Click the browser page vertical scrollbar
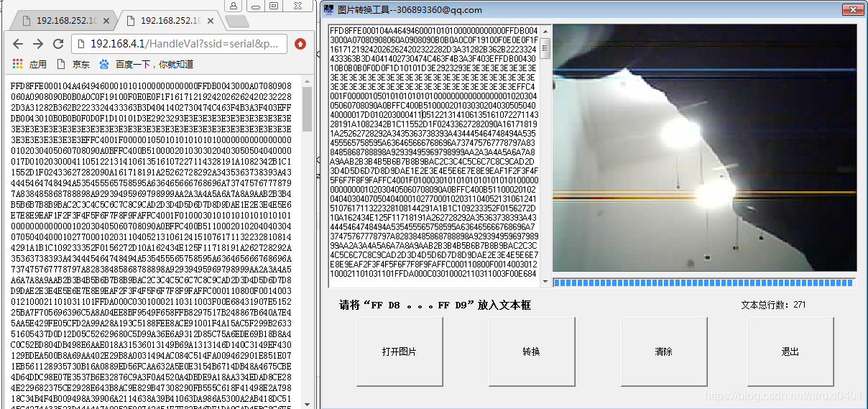868x409 pixels. (308, 242)
